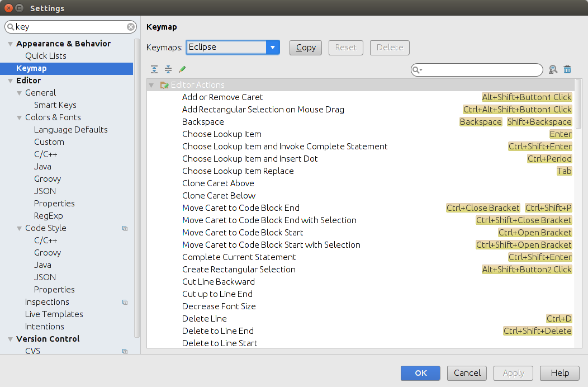Select 'Create Rectangular Selection' action
588x387 pixels.
tap(239, 270)
